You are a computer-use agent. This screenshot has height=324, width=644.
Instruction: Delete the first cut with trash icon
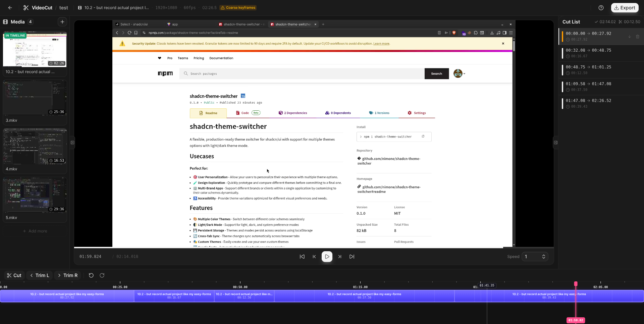point(638,37)
